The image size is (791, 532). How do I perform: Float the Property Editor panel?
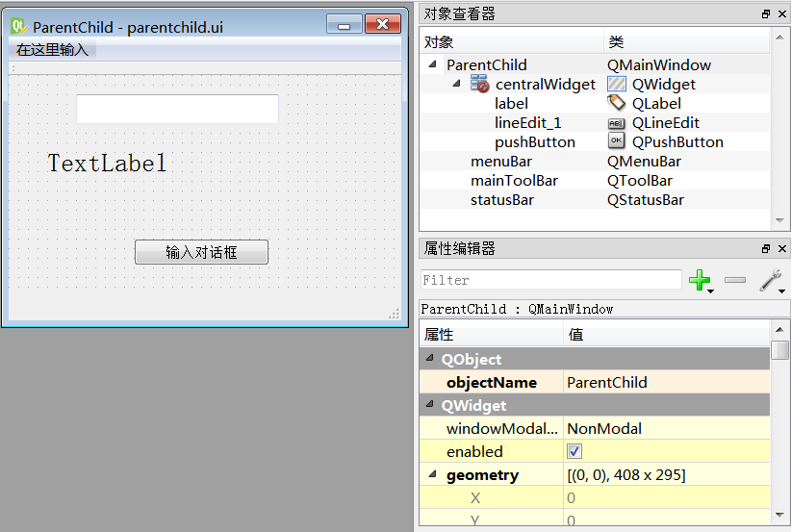tap(766, 248)
